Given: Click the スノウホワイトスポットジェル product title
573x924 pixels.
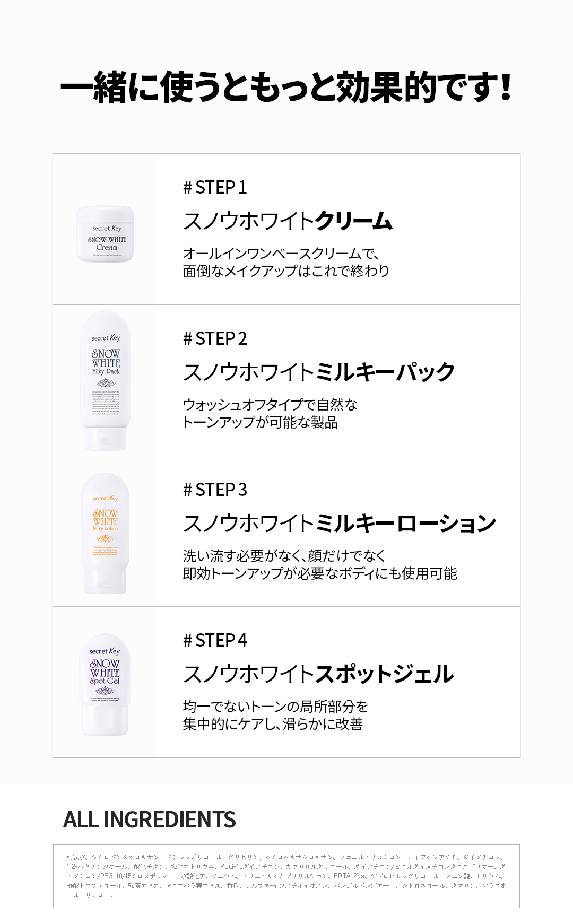Looking at the screenshot, I should pyautogui.click(x=318, y=674).
